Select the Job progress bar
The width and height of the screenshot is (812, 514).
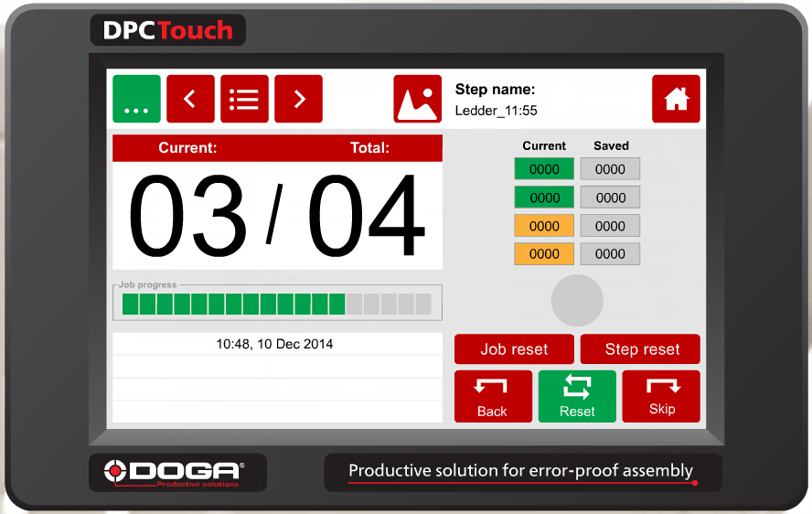(x=277, y=305)
